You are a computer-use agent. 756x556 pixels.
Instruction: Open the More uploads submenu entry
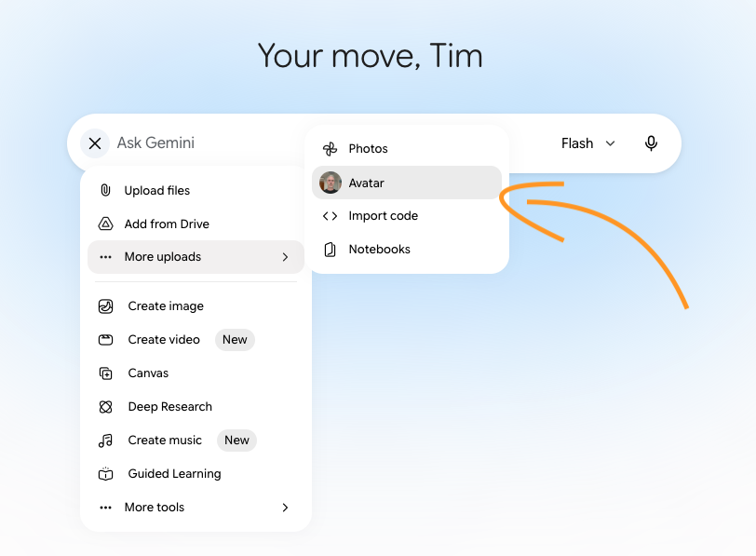[196, 257]
